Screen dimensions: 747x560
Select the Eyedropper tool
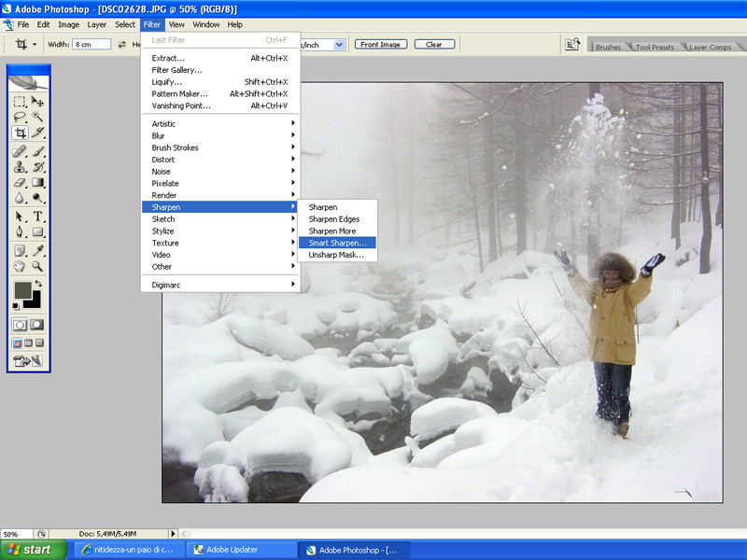[37, 250]
